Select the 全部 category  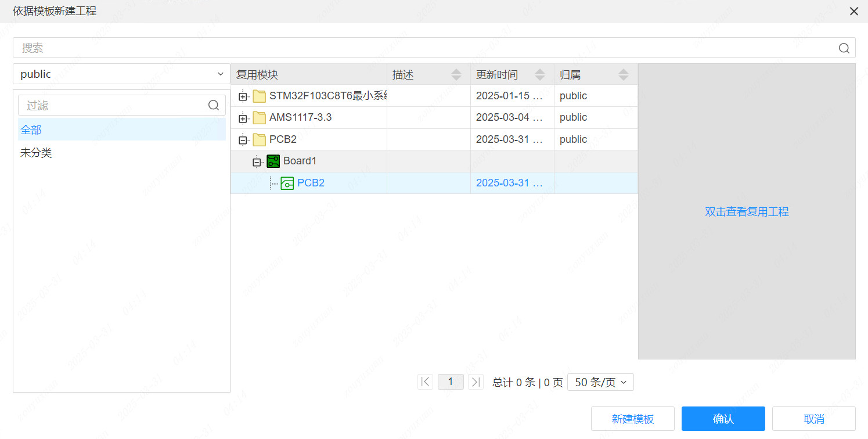[31, 130]
